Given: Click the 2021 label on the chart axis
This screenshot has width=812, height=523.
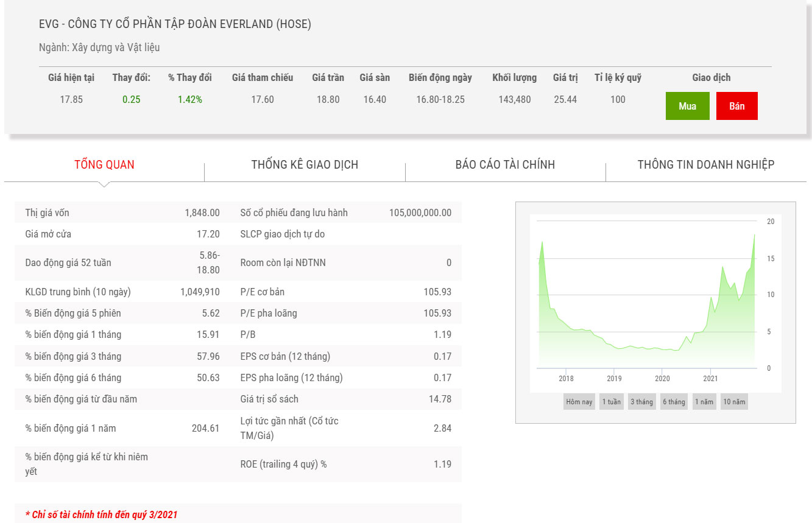Looking at the screenshot, I should 710,379.
